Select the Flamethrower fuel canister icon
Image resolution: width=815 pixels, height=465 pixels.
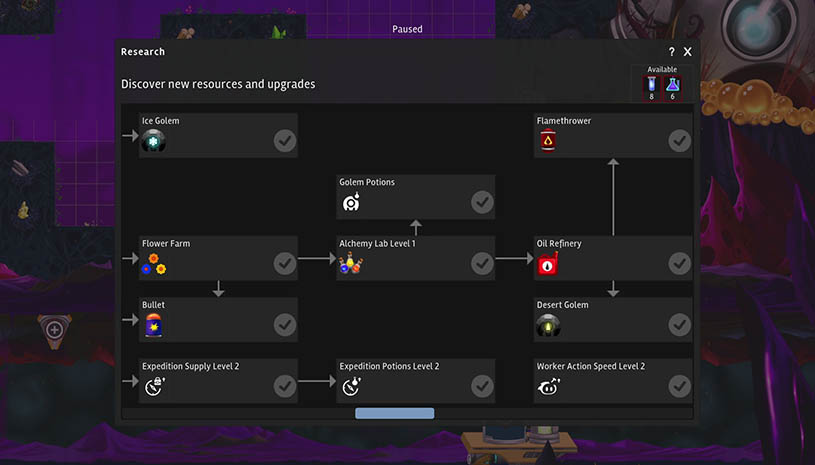(547, 141)
